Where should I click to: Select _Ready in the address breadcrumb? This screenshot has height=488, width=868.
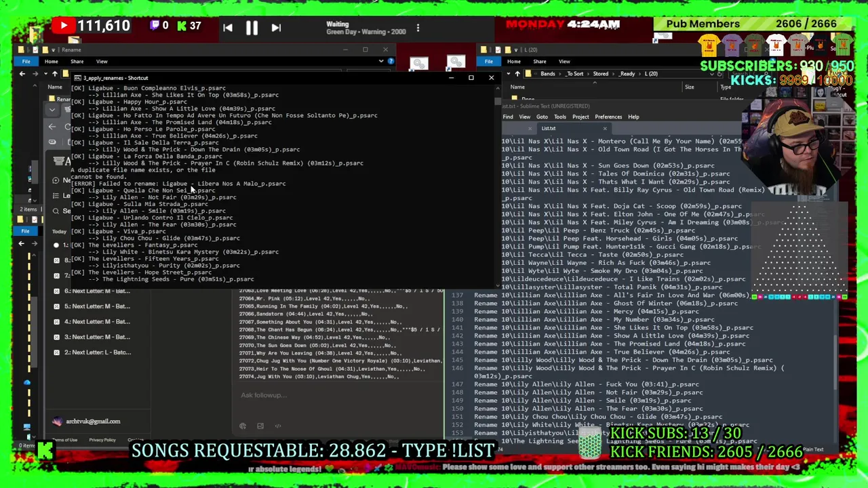(x=627, y=73)
